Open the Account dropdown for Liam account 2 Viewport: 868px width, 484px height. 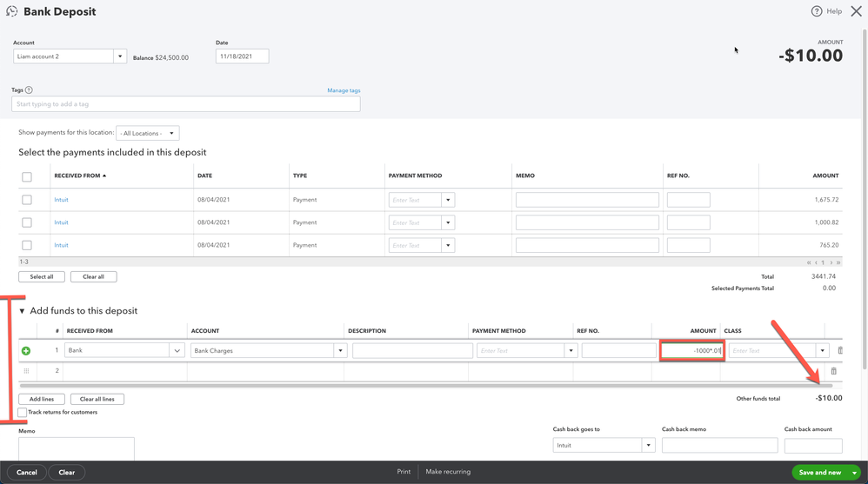click(120, 56)
